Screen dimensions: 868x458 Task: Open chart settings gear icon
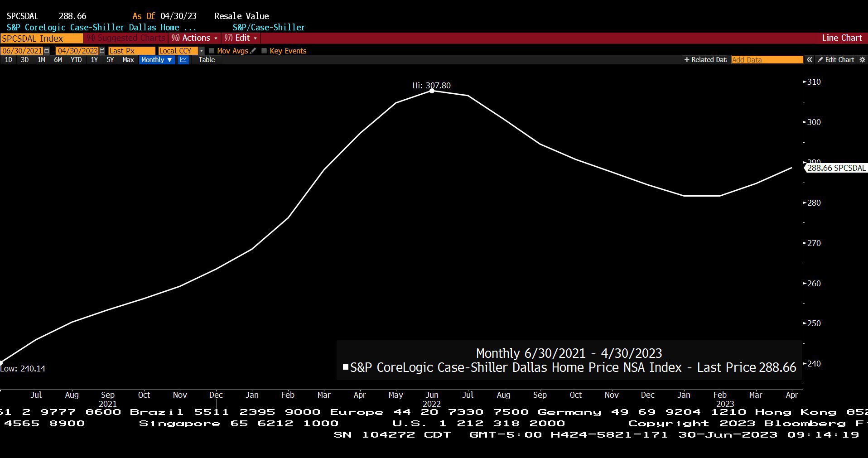click(862, 60)
